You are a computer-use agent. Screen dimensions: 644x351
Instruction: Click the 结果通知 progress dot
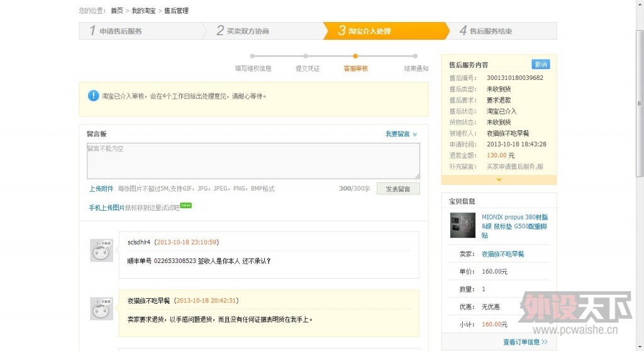(415, 56)
